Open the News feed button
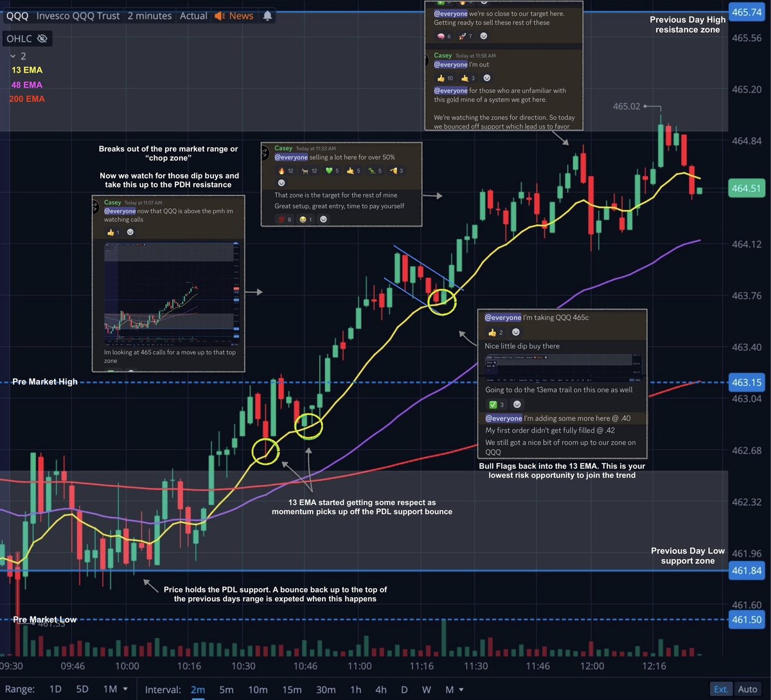The width and height of the screenshot is (771, 700). click(x=235, y=15)
